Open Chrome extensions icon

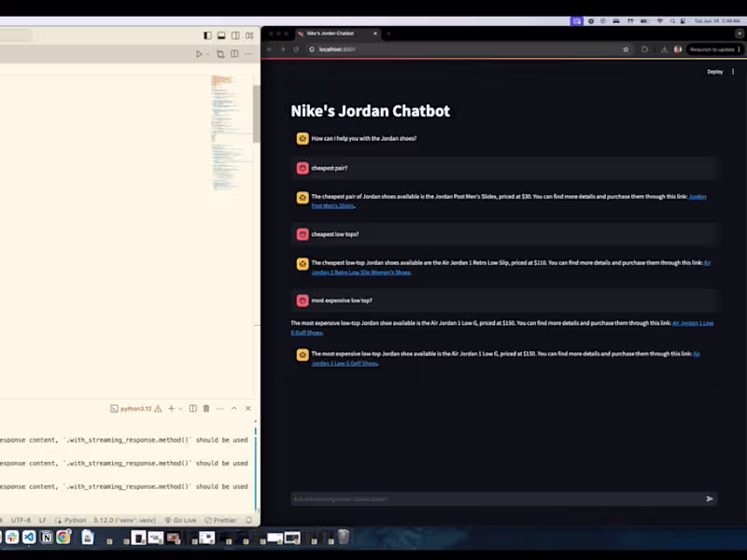pos(644,49)
